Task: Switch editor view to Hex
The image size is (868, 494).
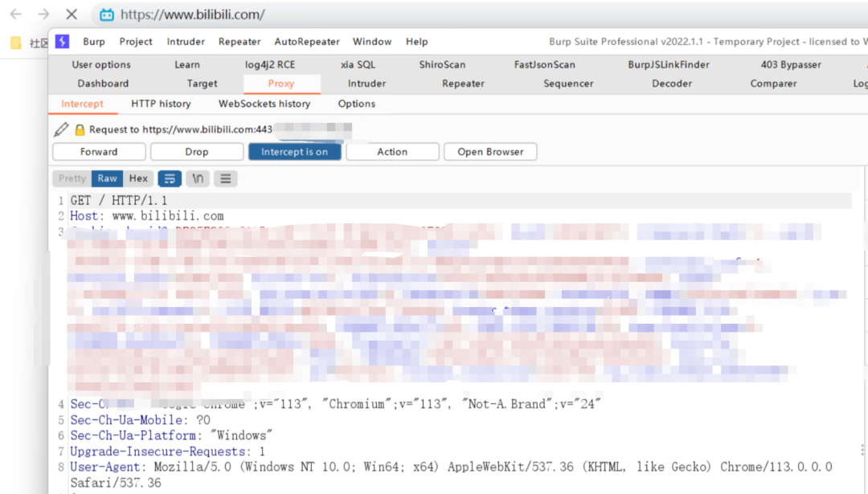Action: click(x=138, y=178)
